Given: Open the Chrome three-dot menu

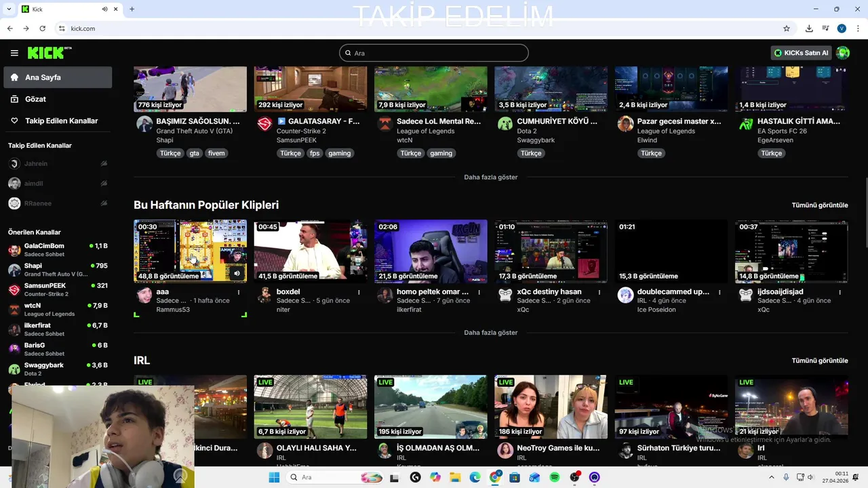Looking at the screenshot, I should (858, 28).
